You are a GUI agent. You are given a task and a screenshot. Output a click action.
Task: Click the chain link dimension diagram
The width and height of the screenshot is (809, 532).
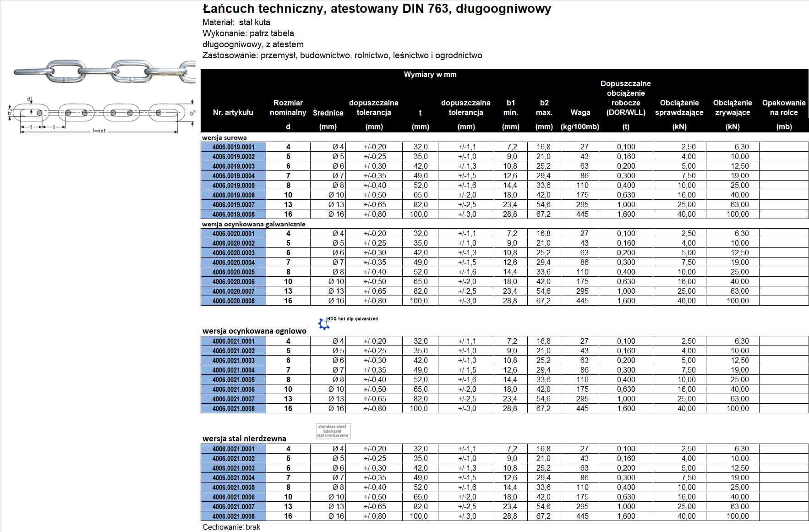pyautogui.click(x=102, y=115)
